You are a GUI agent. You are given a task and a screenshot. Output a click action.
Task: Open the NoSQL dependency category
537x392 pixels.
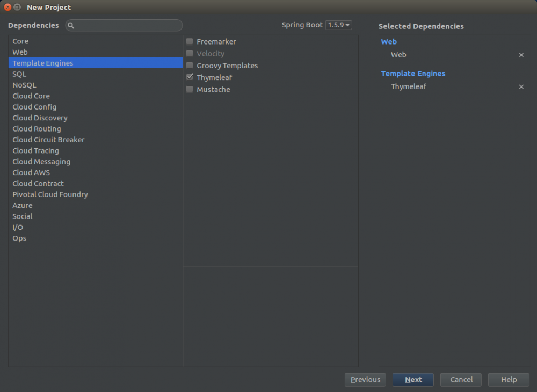(x=24, y=85)
